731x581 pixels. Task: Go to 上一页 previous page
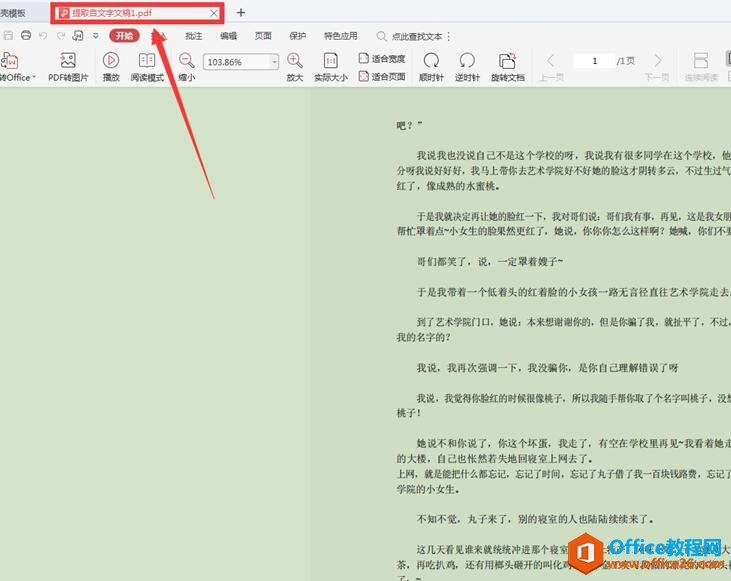point(551,67)
